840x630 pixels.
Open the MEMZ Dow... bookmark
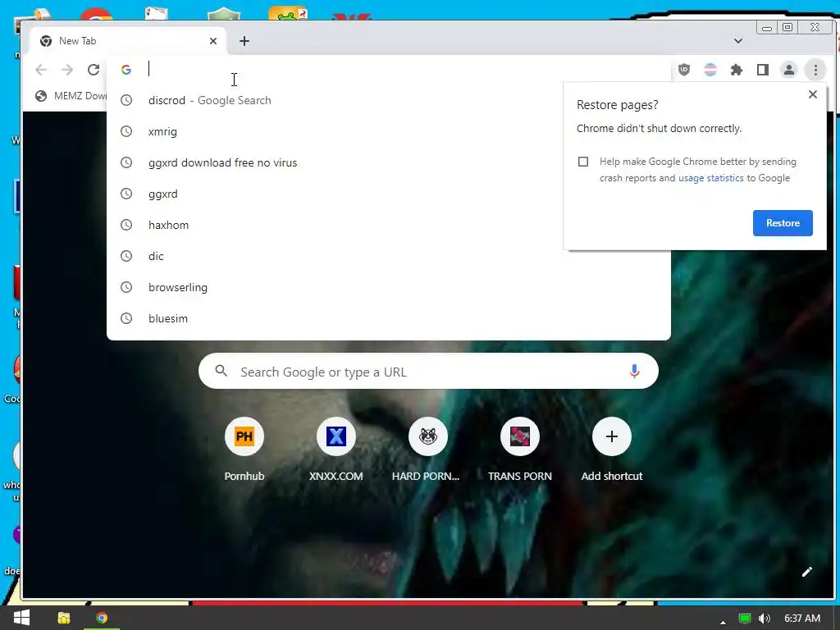pyautogui.click(x=71, y=96)
